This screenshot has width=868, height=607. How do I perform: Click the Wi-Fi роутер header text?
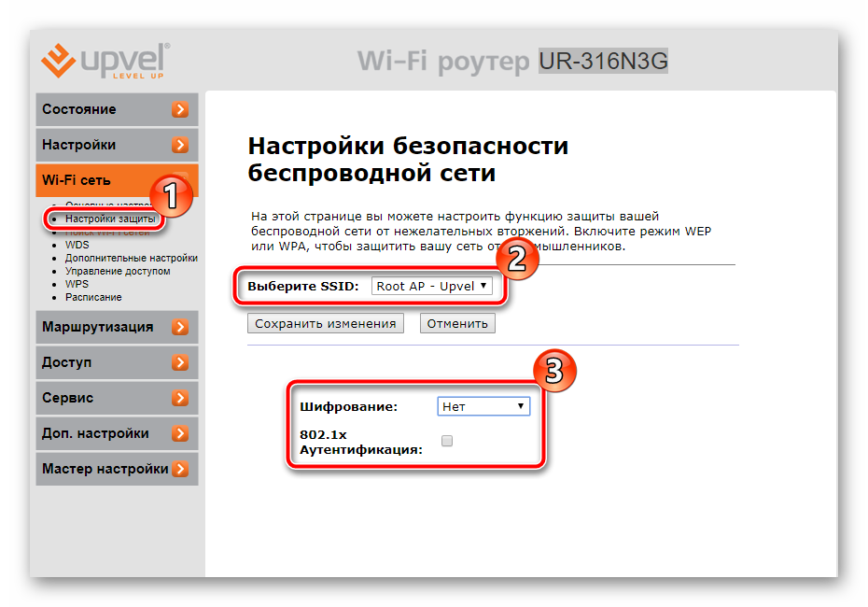point(443,61)
